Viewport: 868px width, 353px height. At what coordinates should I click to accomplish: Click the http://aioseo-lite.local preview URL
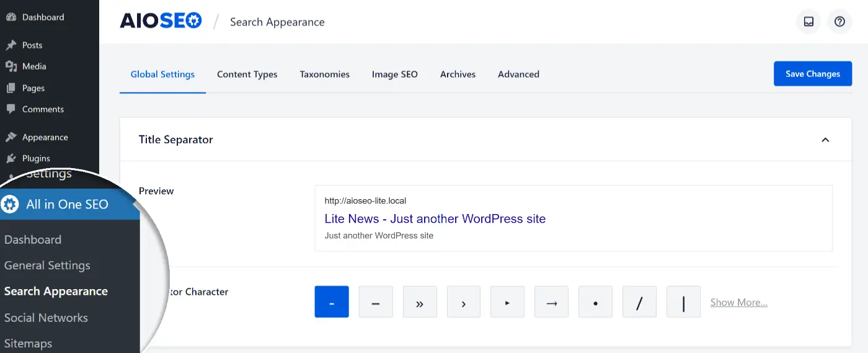click(x=365, y=201)
